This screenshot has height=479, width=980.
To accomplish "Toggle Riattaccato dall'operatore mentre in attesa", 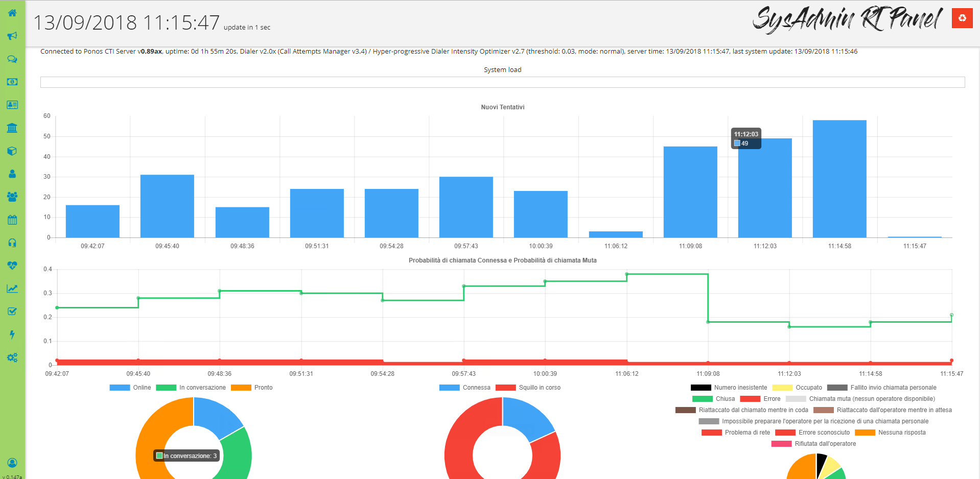I will click(882, 410).
